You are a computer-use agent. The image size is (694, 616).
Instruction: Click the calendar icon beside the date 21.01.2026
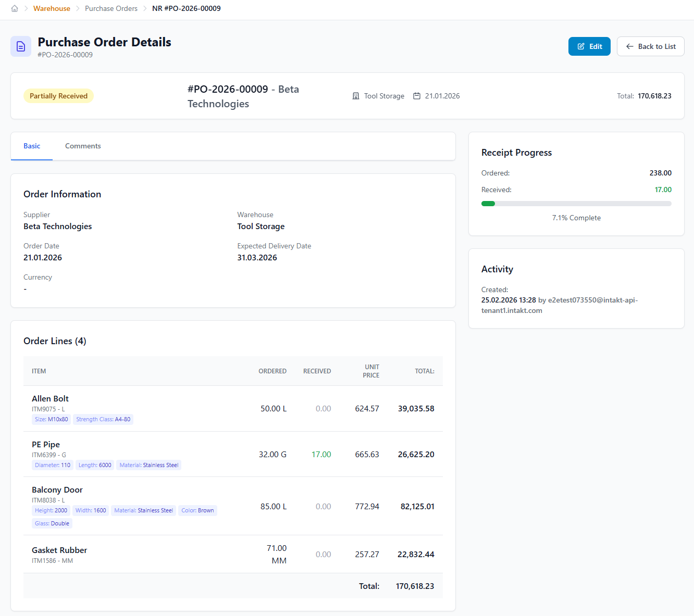[x=417, y=95]
